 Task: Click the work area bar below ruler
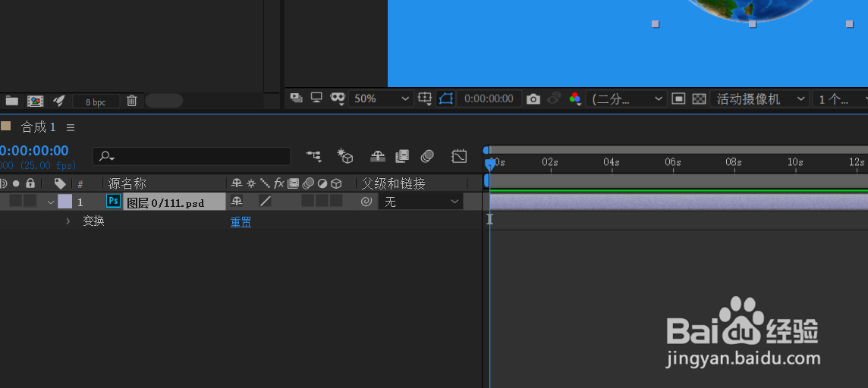point(678,180)
